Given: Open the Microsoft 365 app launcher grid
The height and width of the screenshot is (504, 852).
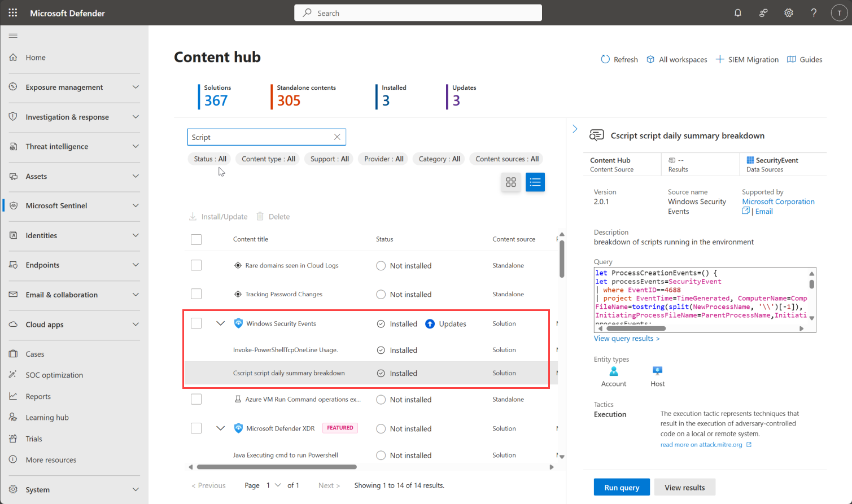Looking at the screenshot, I should point(12,12).
